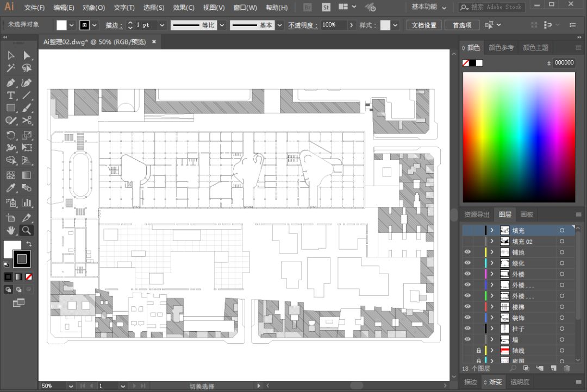Pick the Magic Wand tool

[10, 68]
